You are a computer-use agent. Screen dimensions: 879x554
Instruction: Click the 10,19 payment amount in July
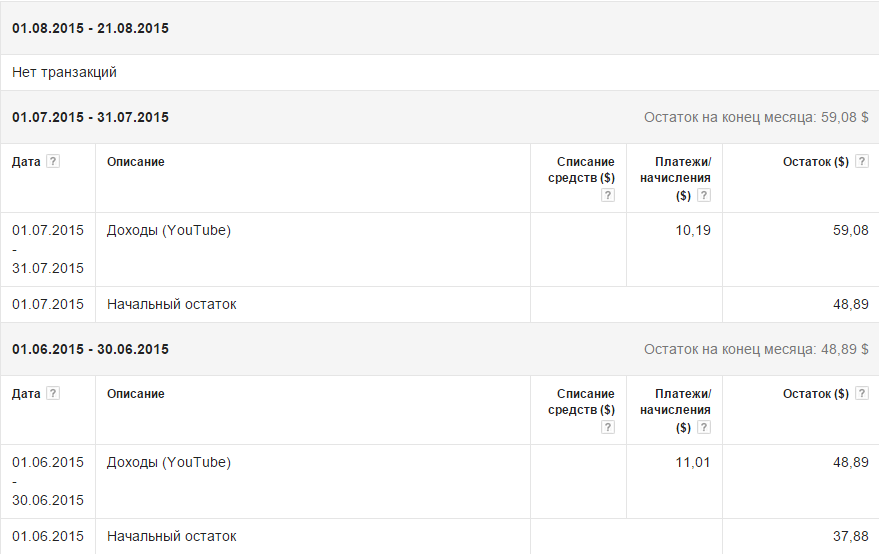(693, 230)
